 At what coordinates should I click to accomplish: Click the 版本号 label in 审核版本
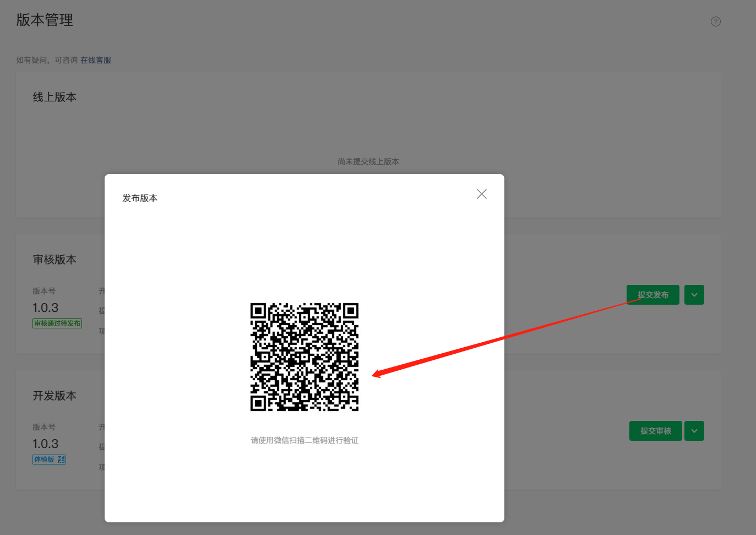[44, 291]
